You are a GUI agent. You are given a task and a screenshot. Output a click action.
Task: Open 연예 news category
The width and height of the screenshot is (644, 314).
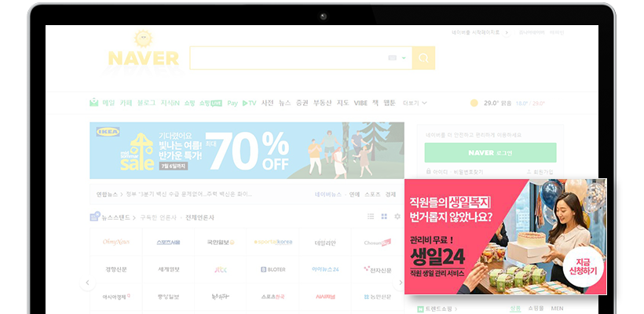(354, 194)
